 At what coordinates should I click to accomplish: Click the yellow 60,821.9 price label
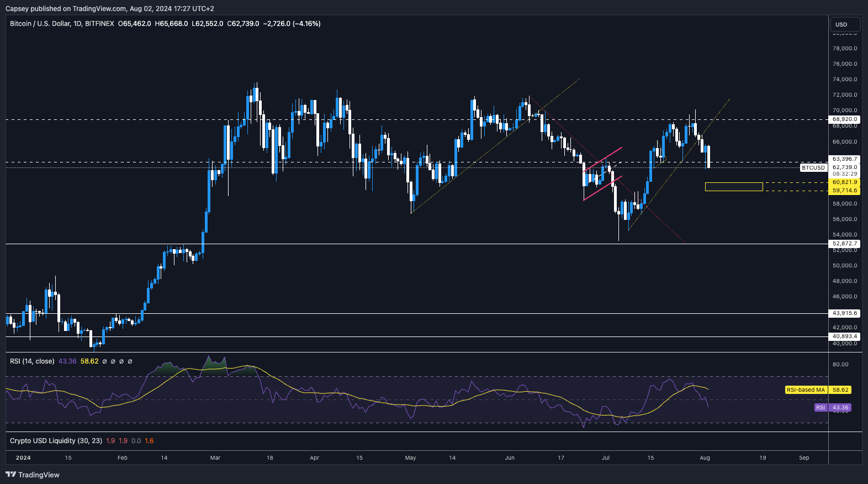845,182
